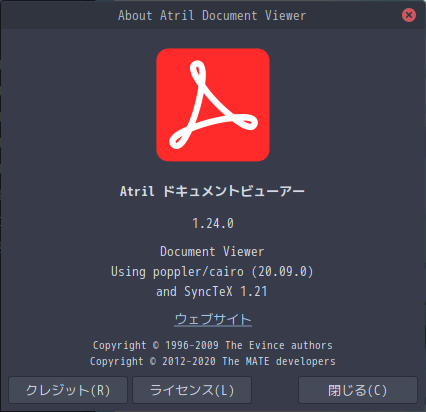Open credits with クレジット(R) button

click(x=68, y=390)
